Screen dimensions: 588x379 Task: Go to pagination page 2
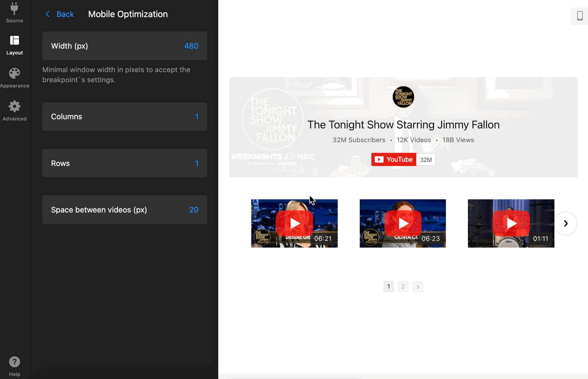[403, 287]
